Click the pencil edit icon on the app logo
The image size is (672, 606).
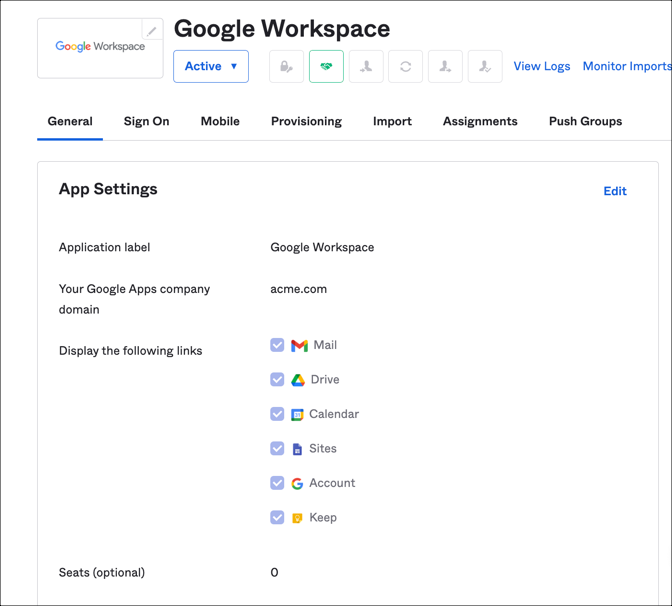pos(152,30)
